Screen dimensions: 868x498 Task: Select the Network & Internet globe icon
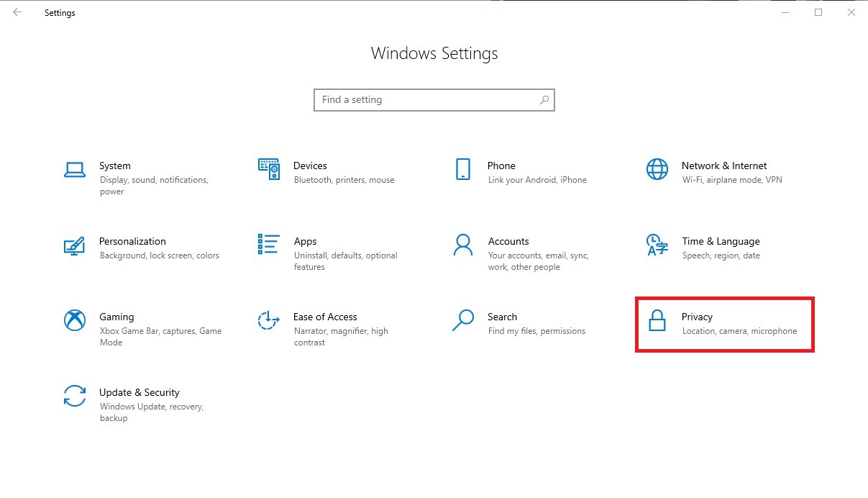click(x=656, y=170)
